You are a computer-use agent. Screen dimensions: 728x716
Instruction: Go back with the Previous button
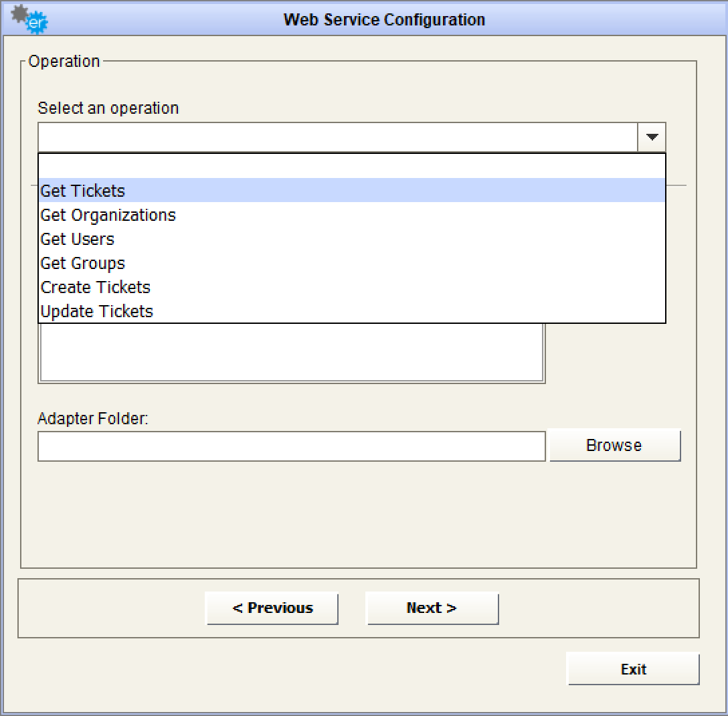point(272,608)
